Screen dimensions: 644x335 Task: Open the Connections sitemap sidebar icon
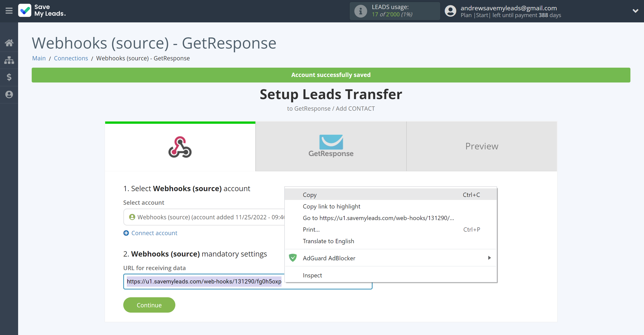[9, 60]
